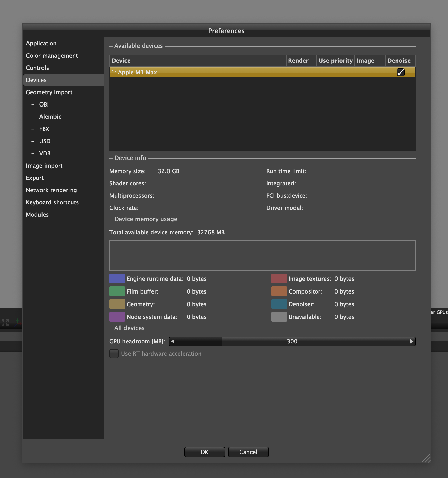
Task: Click the Cancel button
Action: [248, 452]
